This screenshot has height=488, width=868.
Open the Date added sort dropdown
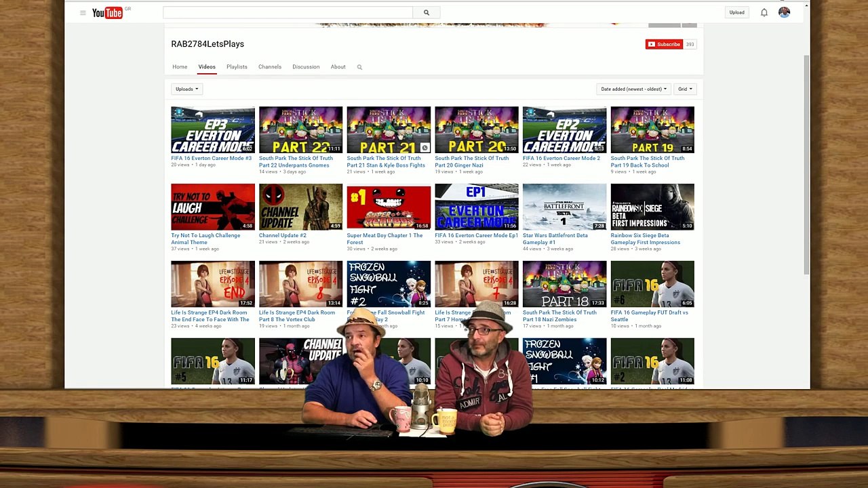tap(633, 89)
